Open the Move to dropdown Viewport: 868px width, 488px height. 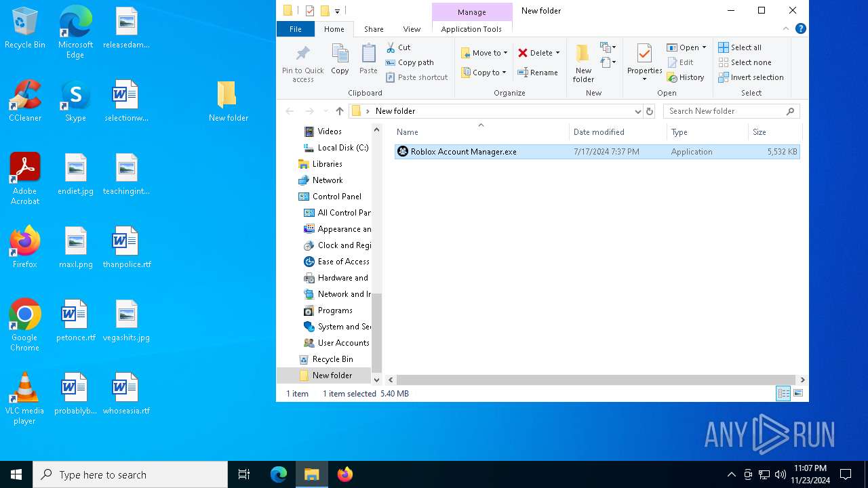484,53
